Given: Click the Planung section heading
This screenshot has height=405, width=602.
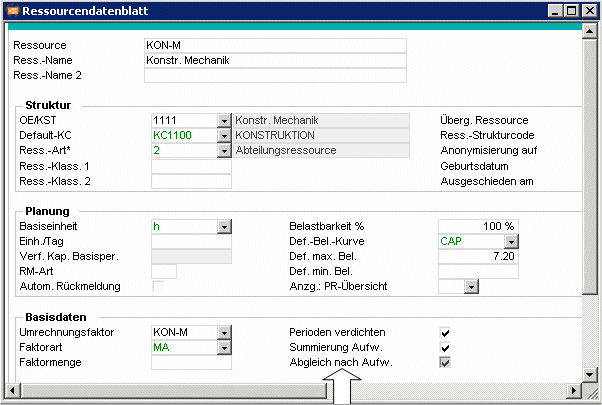Looking at the screenshot, I should pos(47,211).
